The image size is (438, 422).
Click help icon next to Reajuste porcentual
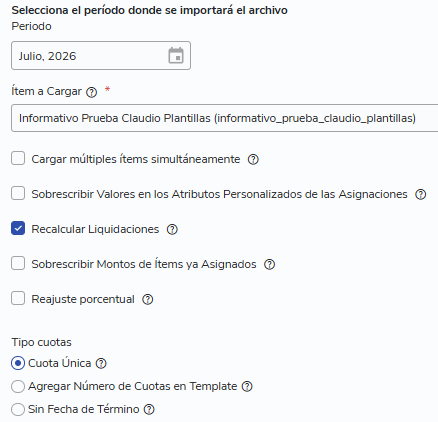[x=148, y=299]
